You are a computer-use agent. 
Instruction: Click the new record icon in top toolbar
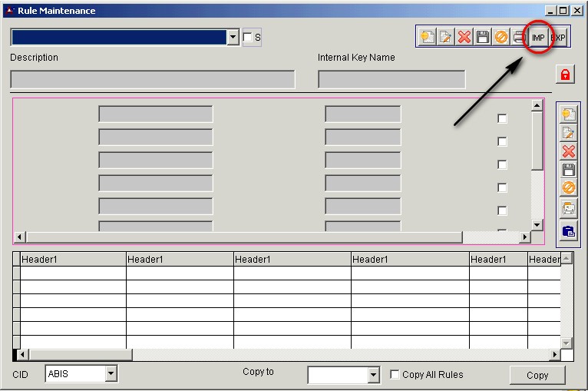428,37
